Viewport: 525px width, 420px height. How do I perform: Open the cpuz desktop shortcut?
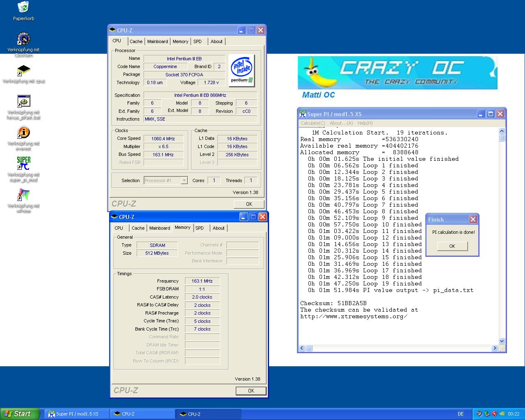coord(23,71)
